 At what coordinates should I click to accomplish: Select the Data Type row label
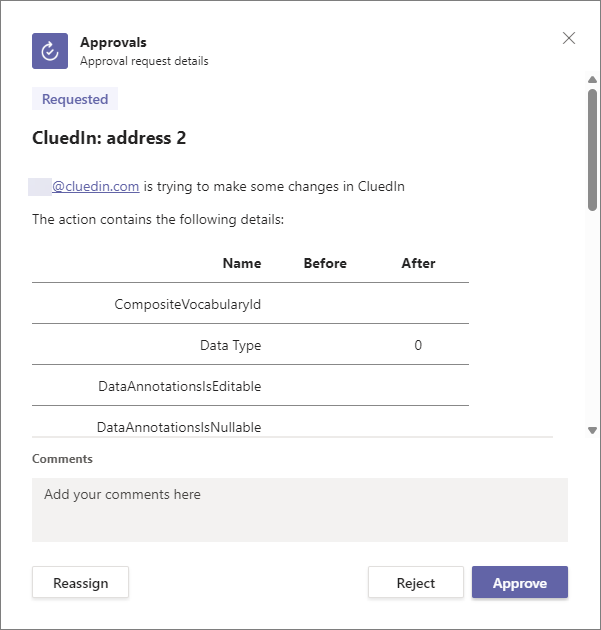tap(230, 345)
